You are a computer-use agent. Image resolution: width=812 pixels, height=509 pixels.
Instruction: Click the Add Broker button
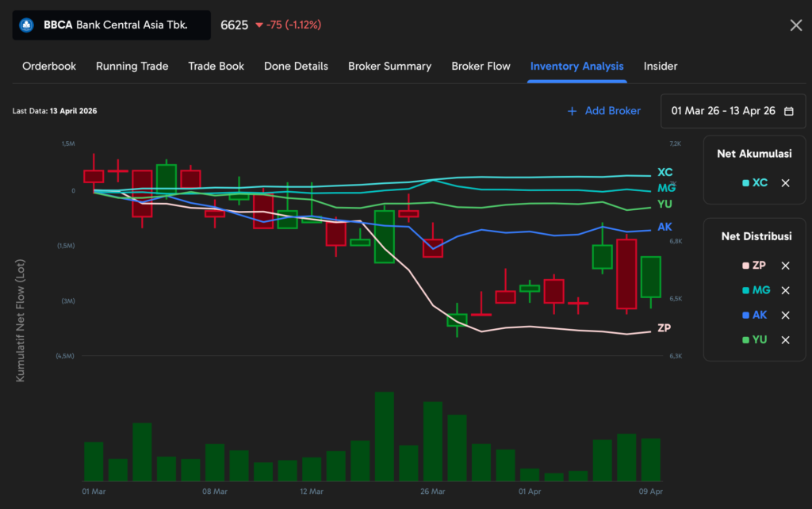pyautogui.click(x=603, y=111)
